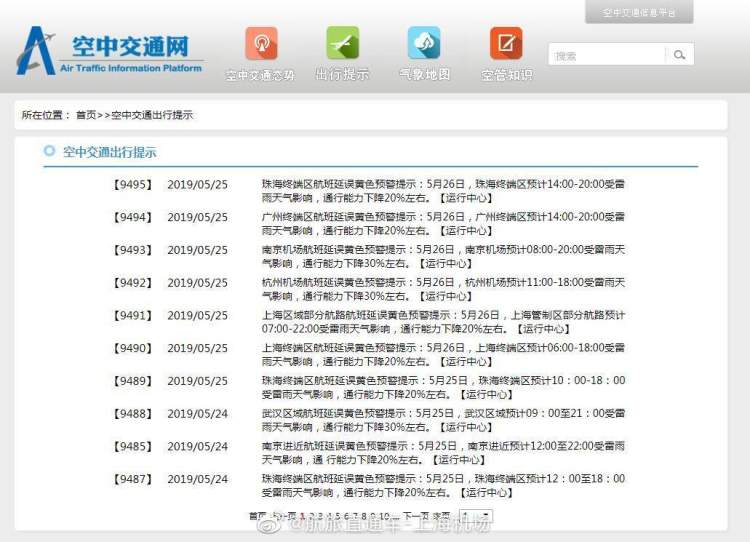The width and height of the screenshot is (750, 542).
Task: Open the 空中交通态势 radar icon
Action: (x=261, y=45)
